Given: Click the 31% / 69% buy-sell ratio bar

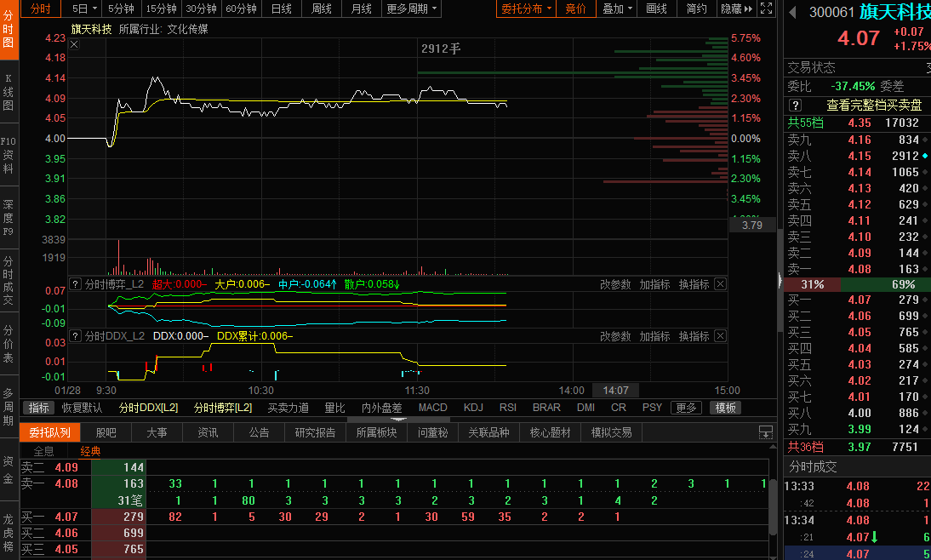Looking at the screenshot, I should (857, 284).
